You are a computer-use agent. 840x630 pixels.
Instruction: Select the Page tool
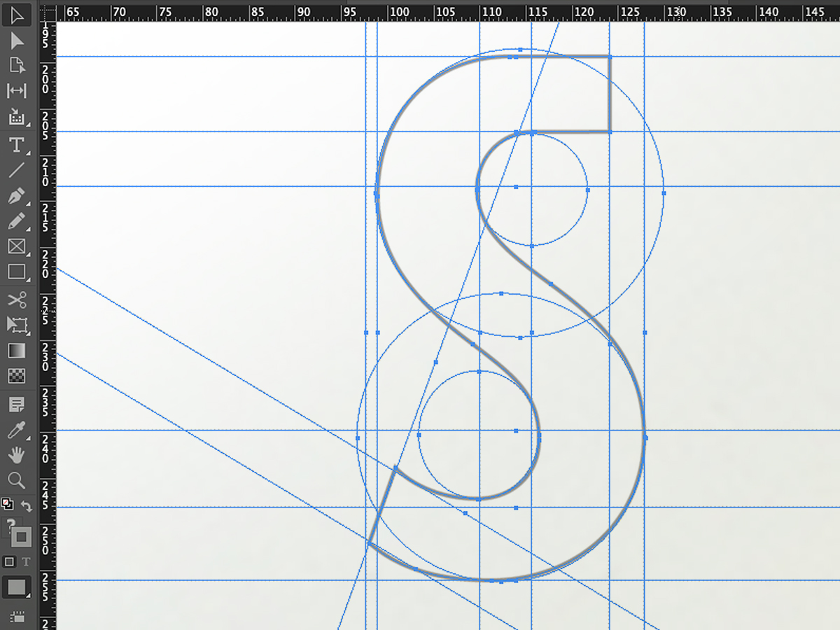click(17, 66)
